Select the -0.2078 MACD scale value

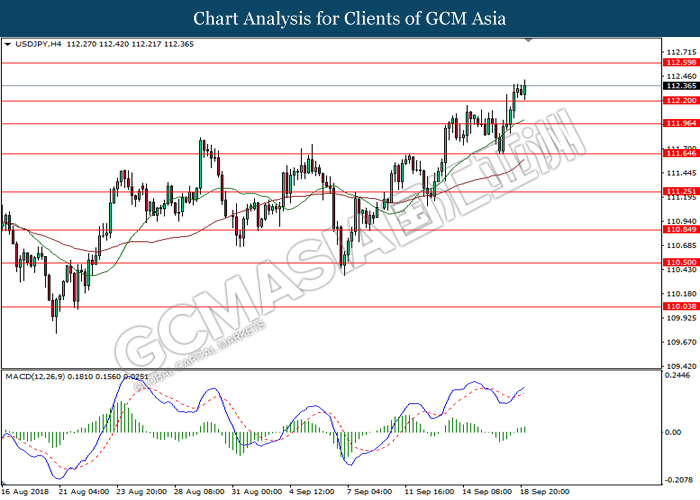coord(679,480)
